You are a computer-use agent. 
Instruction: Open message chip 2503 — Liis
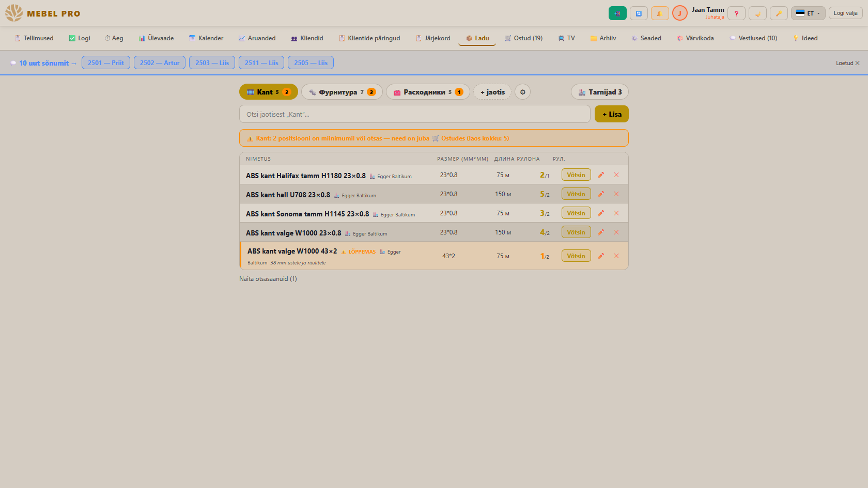click(212, 62)
